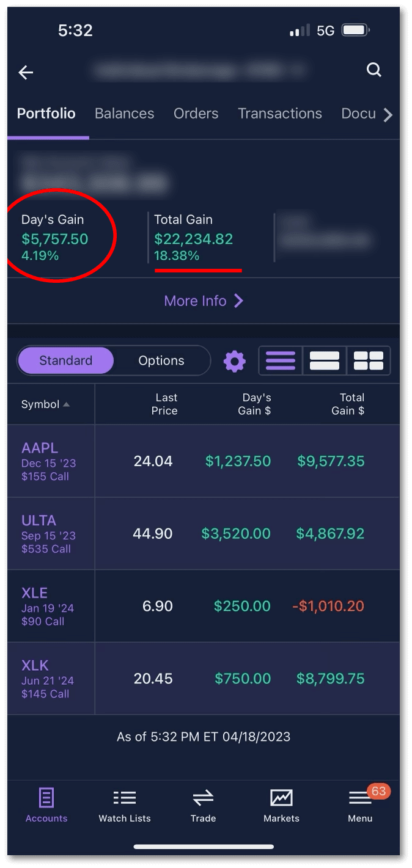
Task: Open Watch Lists from bottom bar
Action: click(125, 804)
